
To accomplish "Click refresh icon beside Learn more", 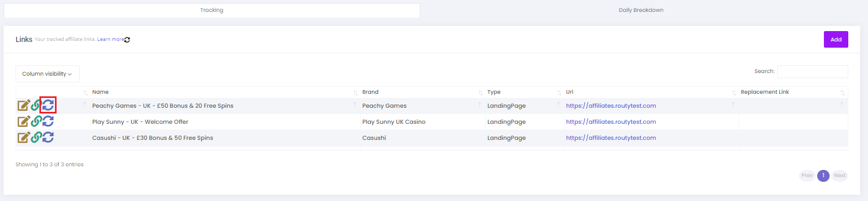I will click(127, 39).
